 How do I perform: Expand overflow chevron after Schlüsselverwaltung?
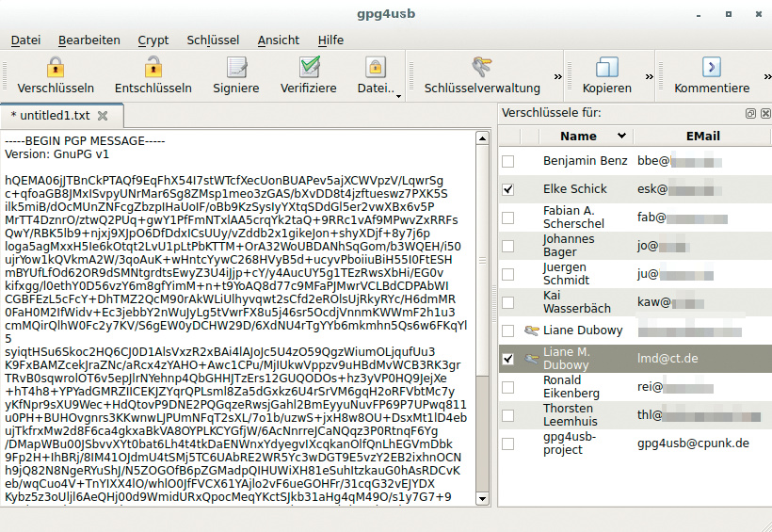tap(558, 76)
